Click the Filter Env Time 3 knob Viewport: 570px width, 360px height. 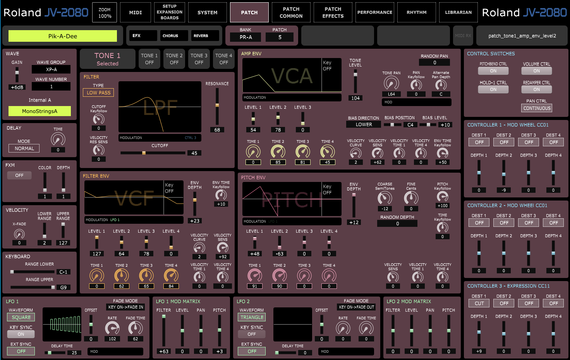pyautogui.click(x=146, y=276)
